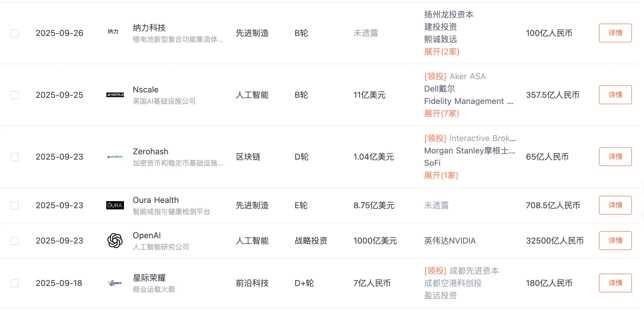Tick the checkbox for 纳力科技 row

coord(15,33)
